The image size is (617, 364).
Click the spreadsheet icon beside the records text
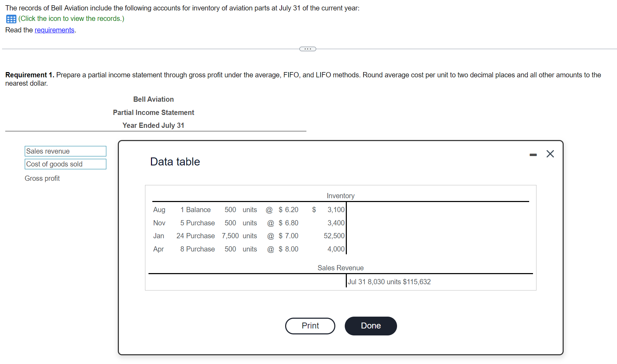click(10, 19)
